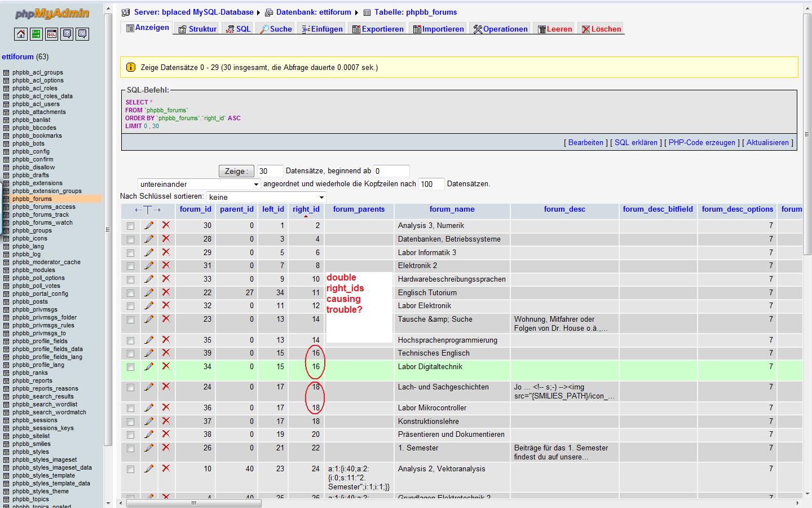The width and height of the screenshot is (812, 508).
Task: Click the 'SQL erklären' link
Action: [x=636, y=142]
